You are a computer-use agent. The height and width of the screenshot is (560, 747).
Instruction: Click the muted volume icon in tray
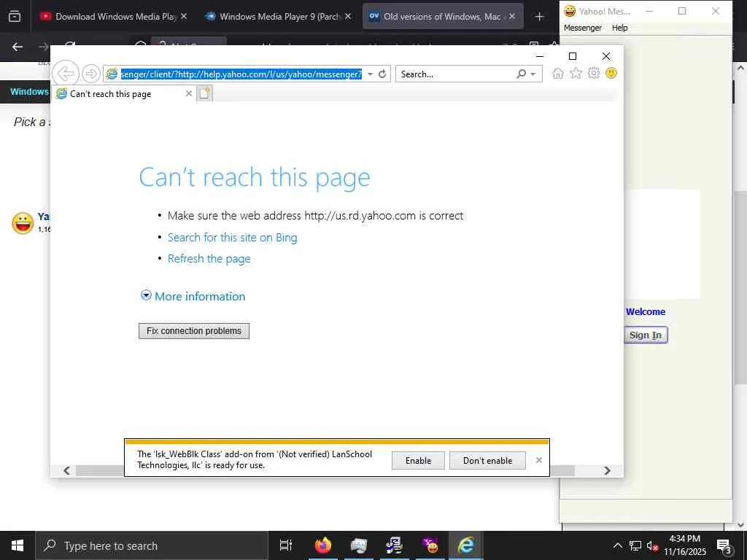click(652, 546)
